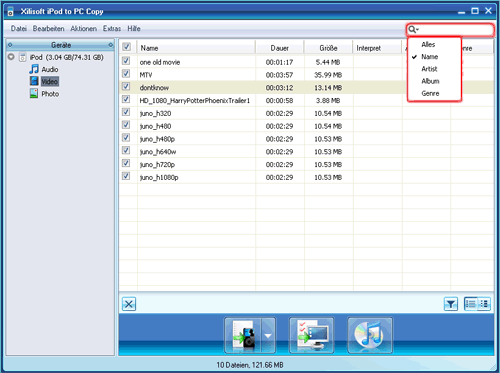The image size is (500, 373).
Task: Select the MTV file name
Action: (146, 75)
